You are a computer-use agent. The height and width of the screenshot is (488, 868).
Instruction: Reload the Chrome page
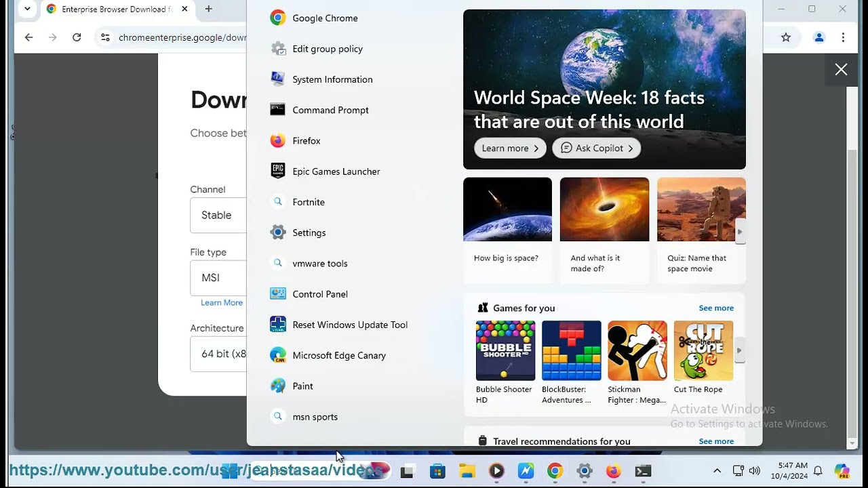click(77, 37)
